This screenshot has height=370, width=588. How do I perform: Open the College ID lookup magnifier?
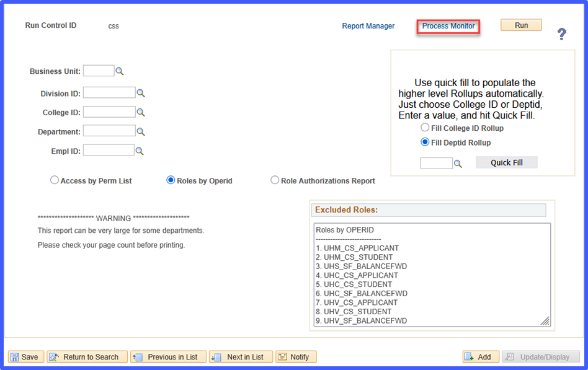click(141, 112)
